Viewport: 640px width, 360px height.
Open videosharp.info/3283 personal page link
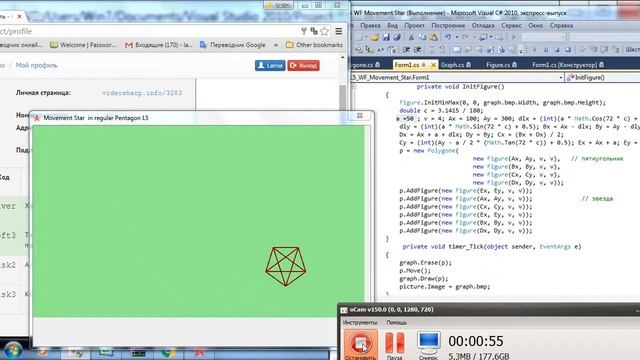(142, 93)
